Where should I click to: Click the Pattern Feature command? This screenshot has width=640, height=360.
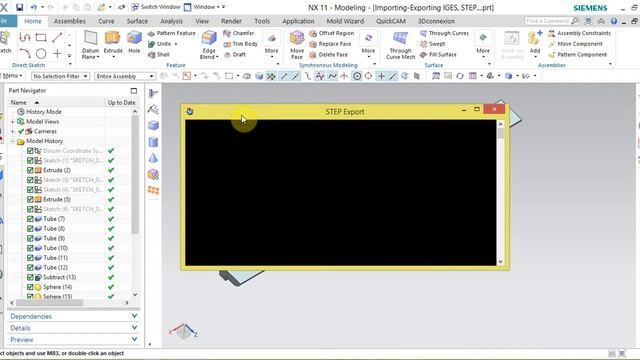tap(171, 33)
